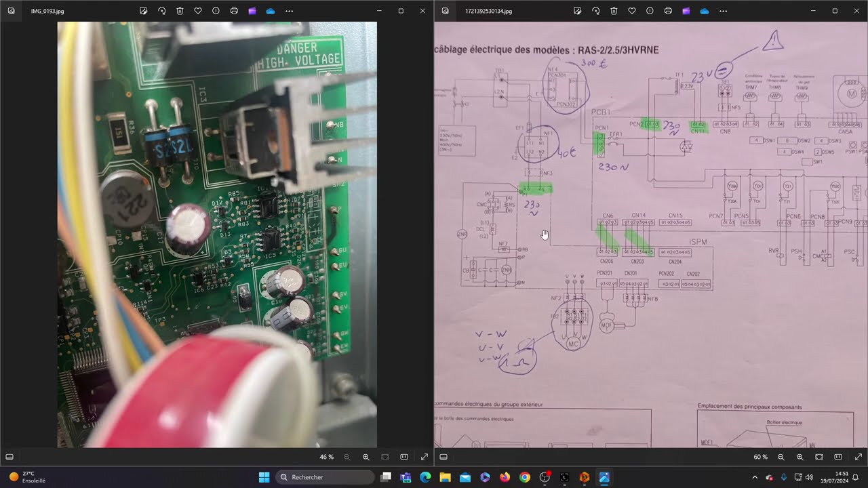Click 46 % zoom level value
868x488 pixels.
pyautogui.click(x=326, y=457)
